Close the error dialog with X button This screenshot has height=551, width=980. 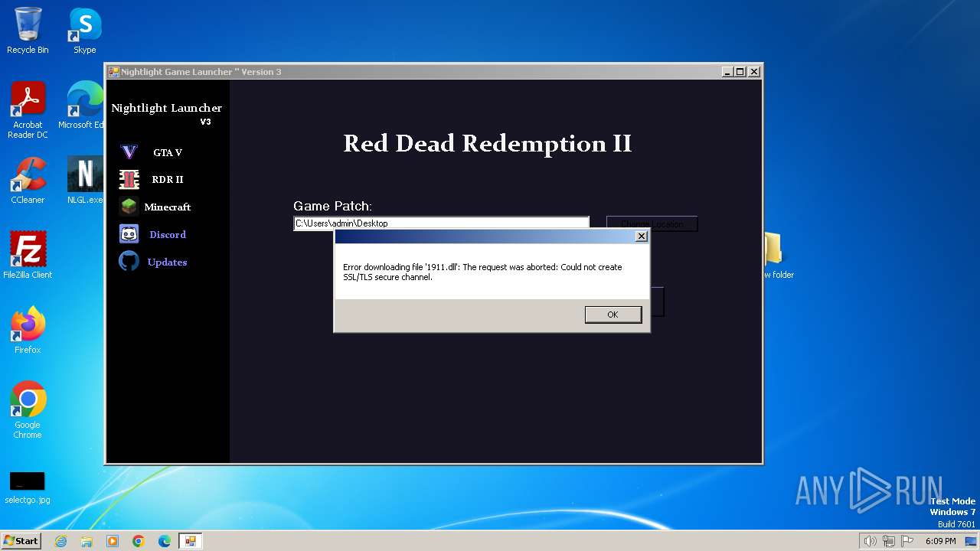[642, 236]
